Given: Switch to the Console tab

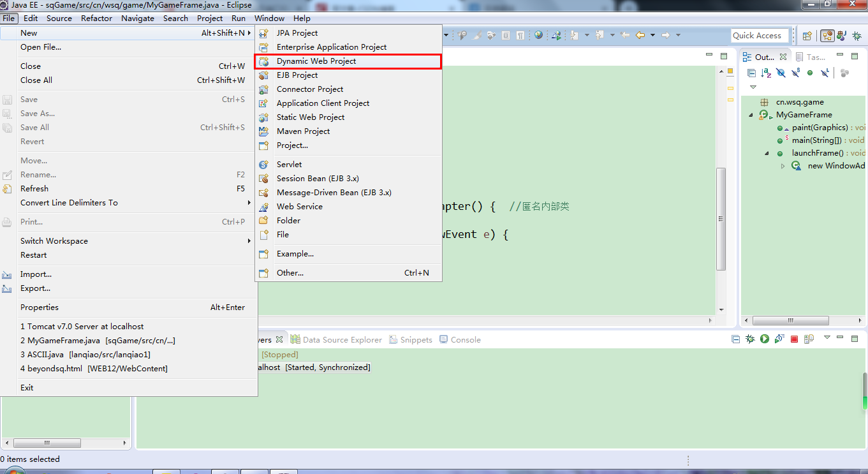Looking at the screenshot, I should click(x=460, y=339).
